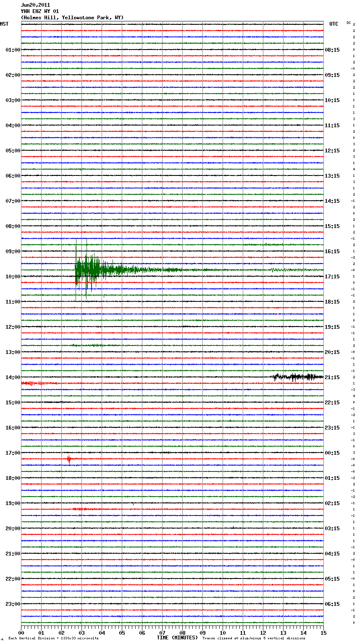
Task: Click the DC column heading
Action: coord(349,23)
